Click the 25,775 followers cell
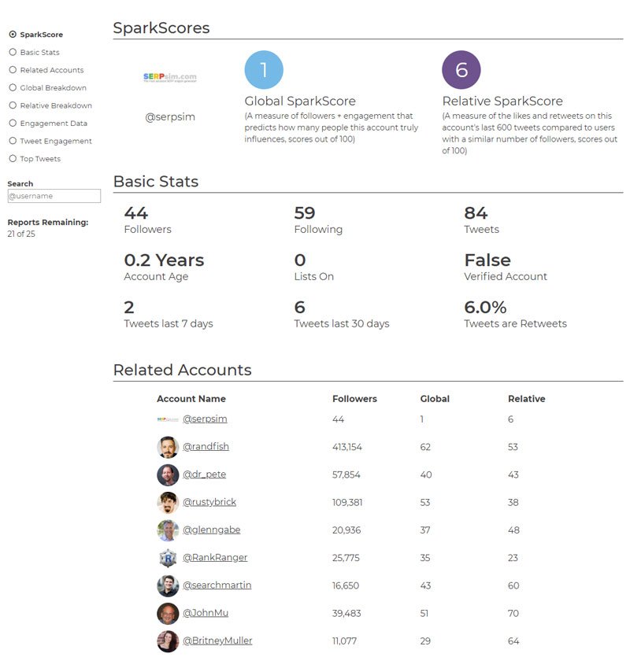This screenshot has width=630, height=672. pyautogui.click(x=346, y=558)
